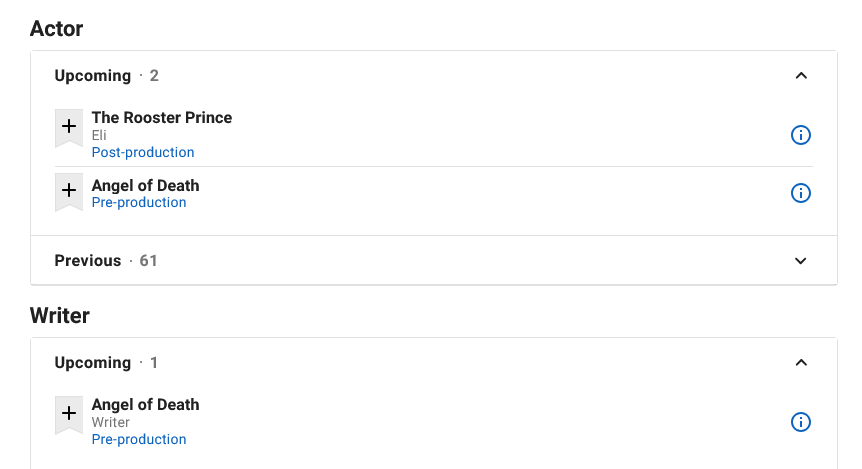Click the Actor section's Upcoming 2 label

pyautogui.click(x=107, y=76)
